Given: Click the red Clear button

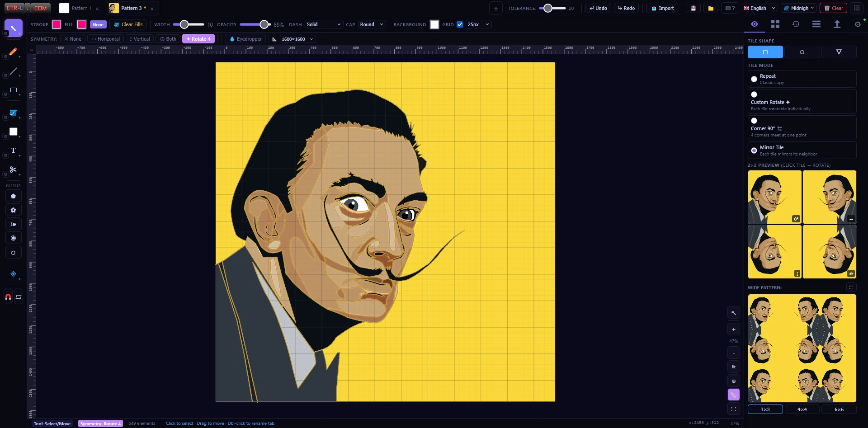Looking at the screenshot, I should (x=833, y=8).
